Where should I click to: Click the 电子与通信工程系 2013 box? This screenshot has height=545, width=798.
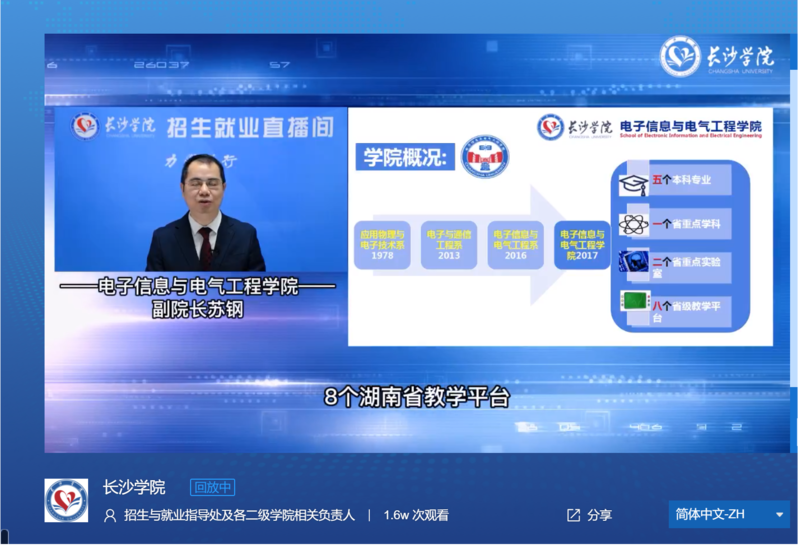pos(449,245)
